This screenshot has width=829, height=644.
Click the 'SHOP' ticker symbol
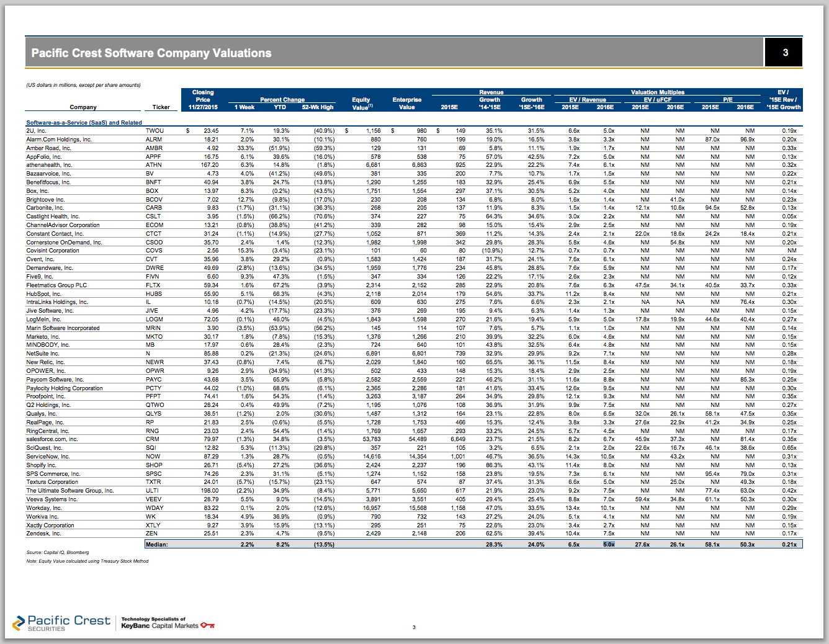(154, 465)
